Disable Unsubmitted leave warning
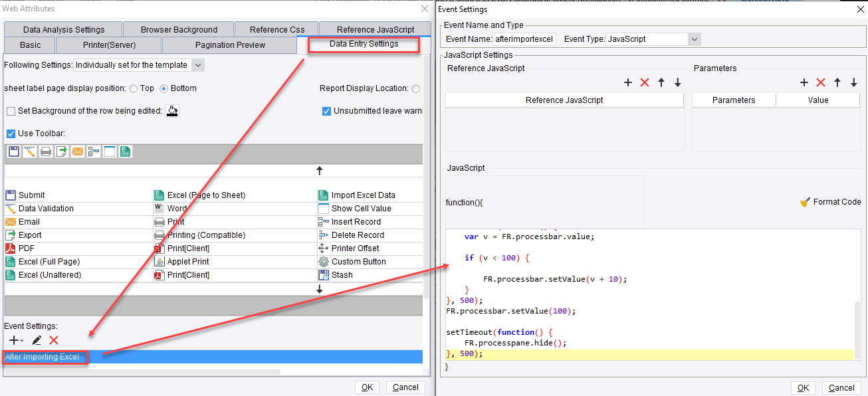The image size is (868, 396). point(326,111)
